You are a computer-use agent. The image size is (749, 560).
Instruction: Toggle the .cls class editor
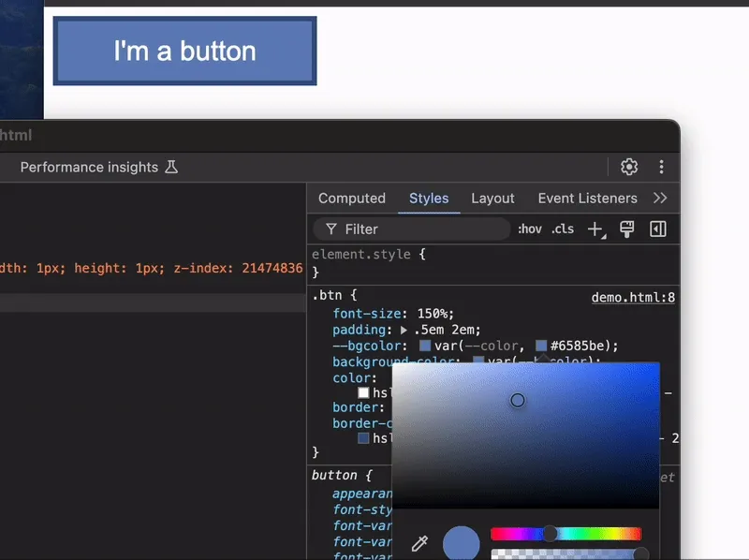click(563, 229)
